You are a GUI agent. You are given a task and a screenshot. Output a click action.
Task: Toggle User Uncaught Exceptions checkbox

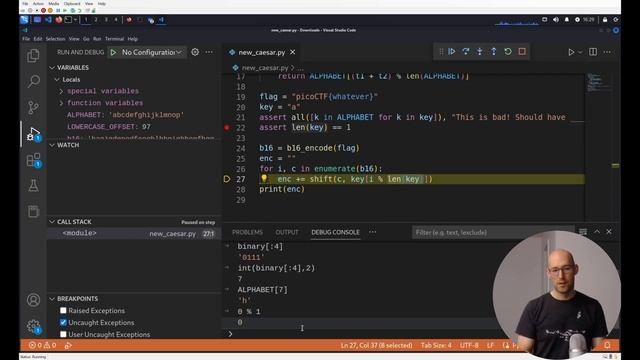pos(63,334)
